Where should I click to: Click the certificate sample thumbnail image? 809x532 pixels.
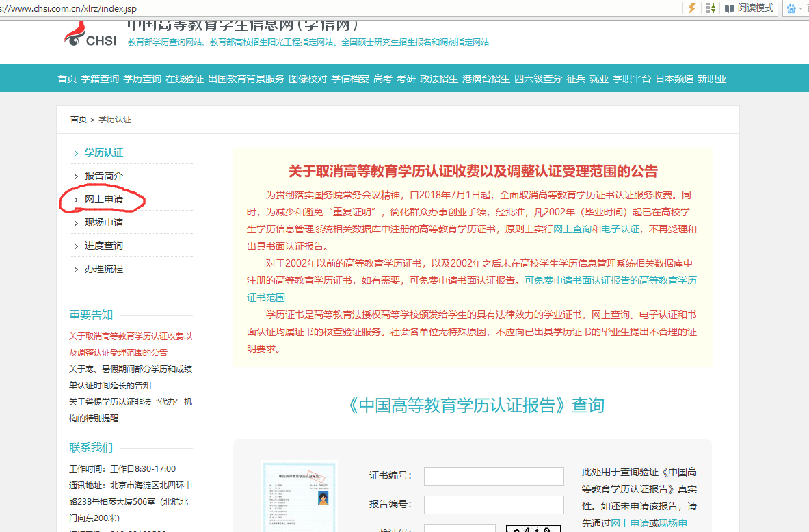point(299,496)
